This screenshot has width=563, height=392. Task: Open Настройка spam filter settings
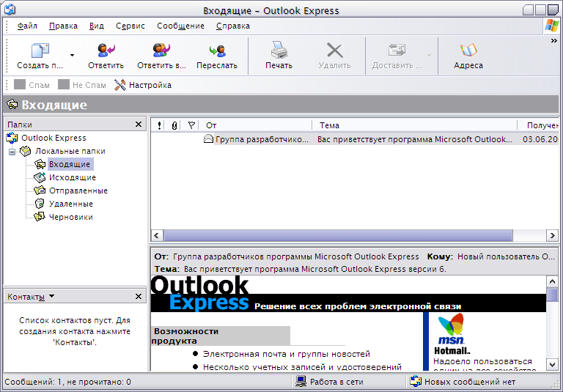point(143,85)
